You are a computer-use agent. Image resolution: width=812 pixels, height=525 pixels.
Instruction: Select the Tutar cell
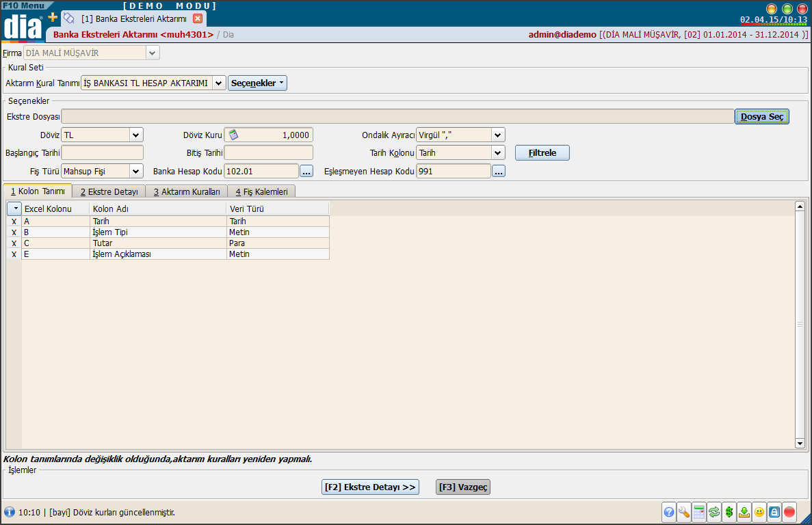pyautogui.click(x=158, y=243)
